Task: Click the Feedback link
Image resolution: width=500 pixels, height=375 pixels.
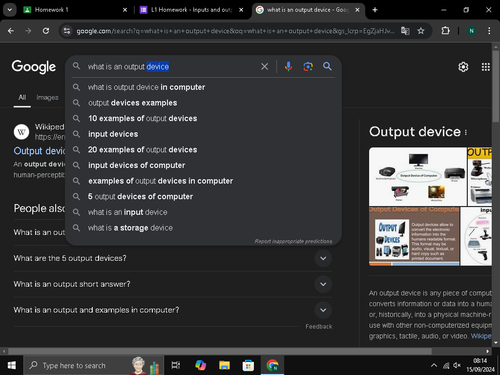Action: point(319,327)
